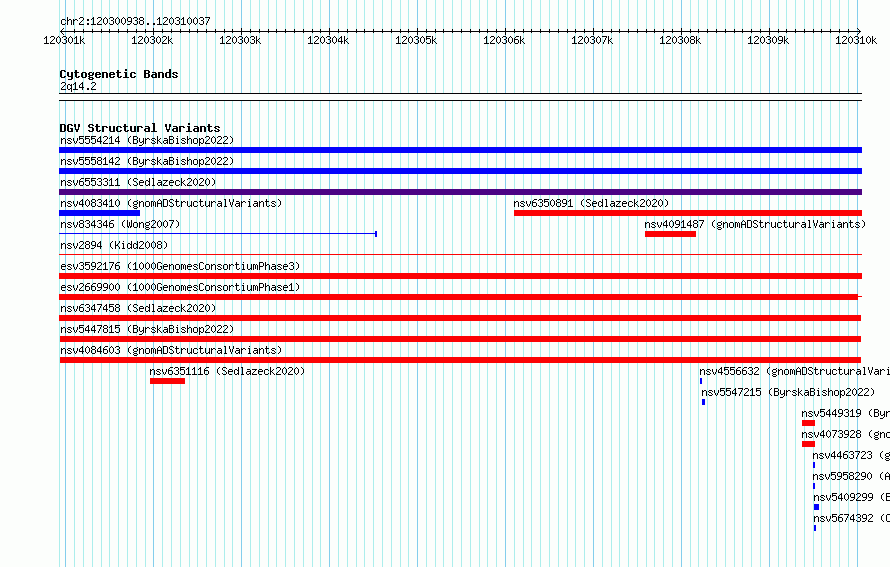
Task: Open nsv5674392 variant label
Action: (x=851, y=518)
